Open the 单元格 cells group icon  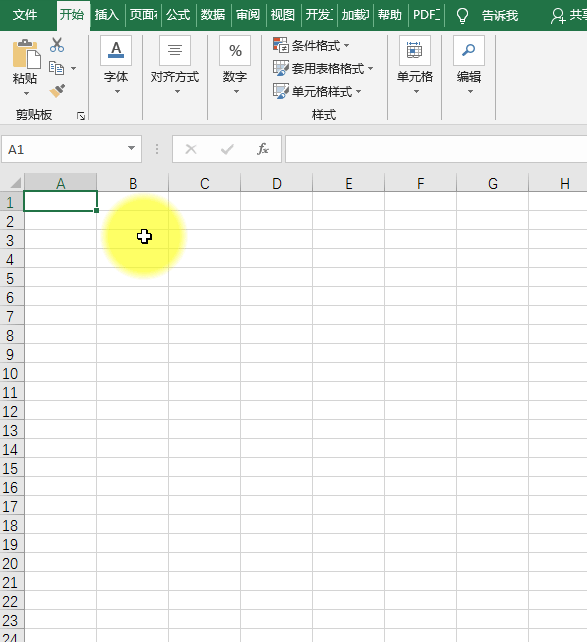coord(415,51)
